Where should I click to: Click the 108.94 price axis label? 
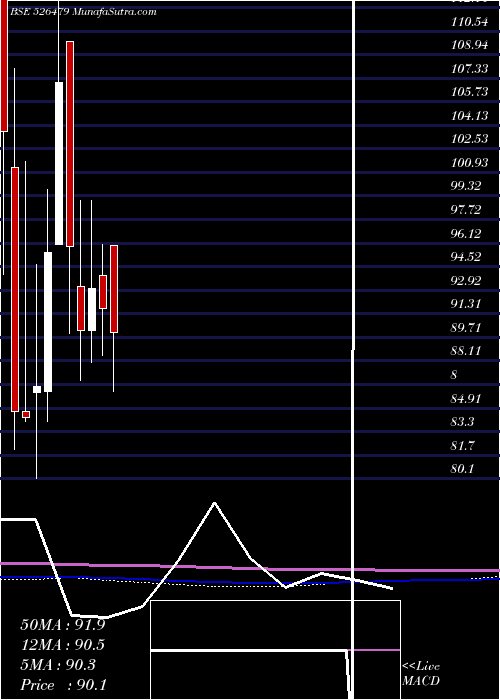pos(469,45)
